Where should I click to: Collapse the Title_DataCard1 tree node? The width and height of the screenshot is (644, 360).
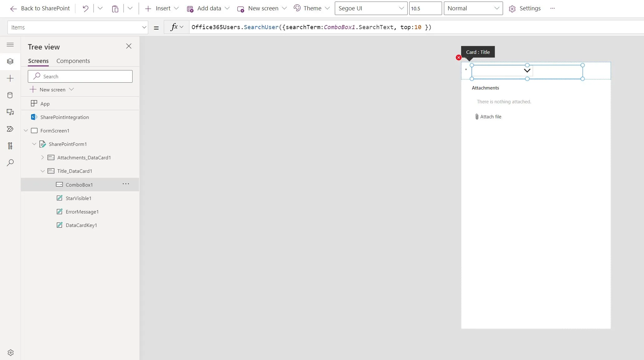[x=43, y=171]
